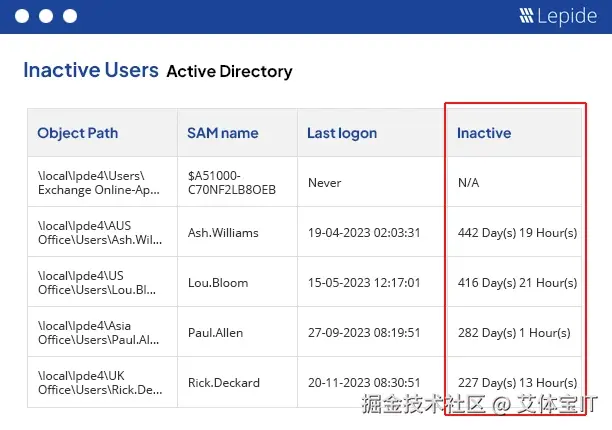Click the AUS Office Ash.Wil... path cell
The image size is (612, 430).
100,233
